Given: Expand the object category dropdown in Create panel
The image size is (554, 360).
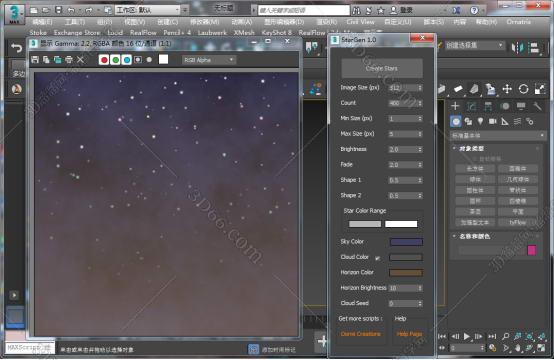Looking at the screenshot, I should tap(498, 135).
